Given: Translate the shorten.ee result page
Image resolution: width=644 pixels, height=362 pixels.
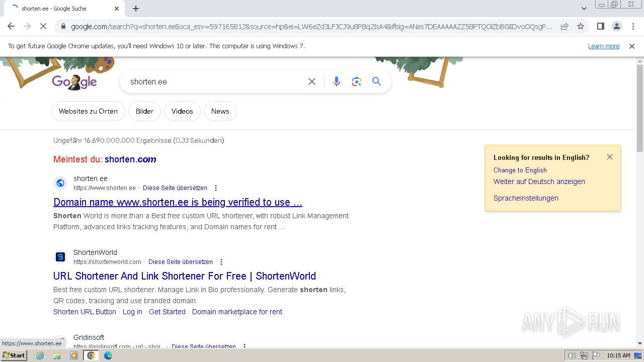Looking at the screenshot, I should coord(175,188).
